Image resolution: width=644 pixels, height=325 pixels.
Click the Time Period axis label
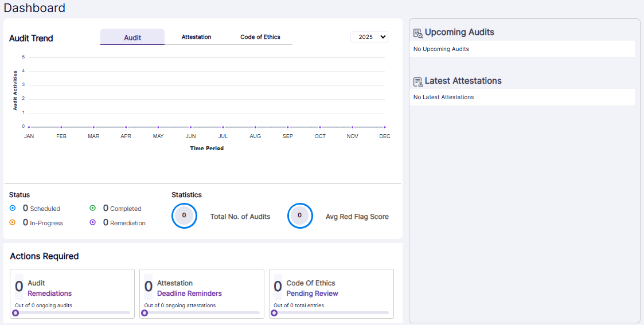(206, 148)
